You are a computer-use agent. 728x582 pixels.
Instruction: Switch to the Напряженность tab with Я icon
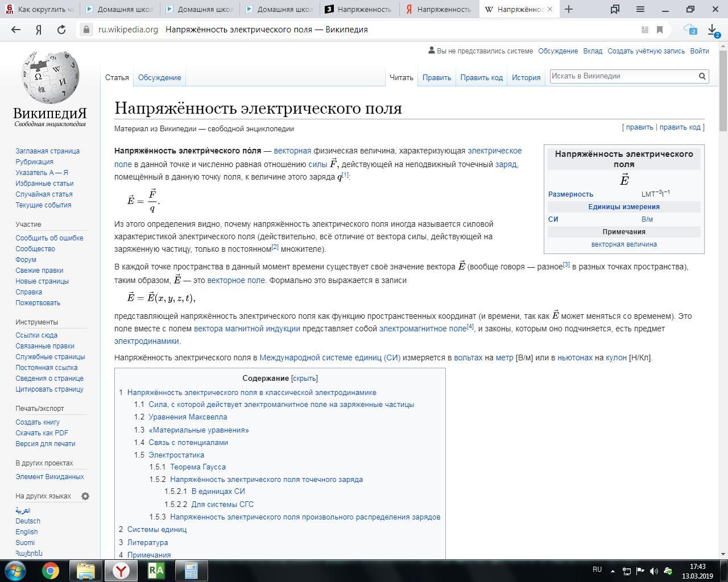[x=438, y=9]
